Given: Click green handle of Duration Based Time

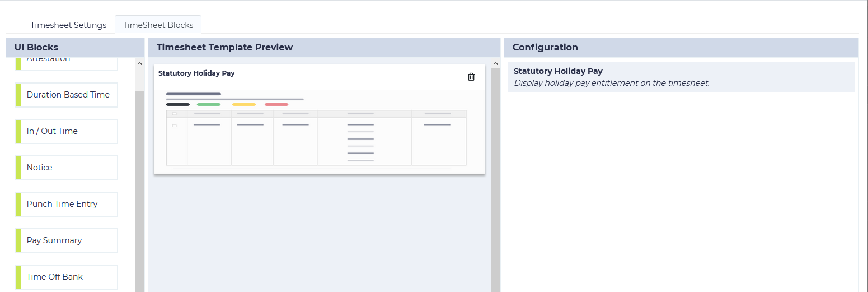Looking at the screenshot, I should (x=18, y=95).
